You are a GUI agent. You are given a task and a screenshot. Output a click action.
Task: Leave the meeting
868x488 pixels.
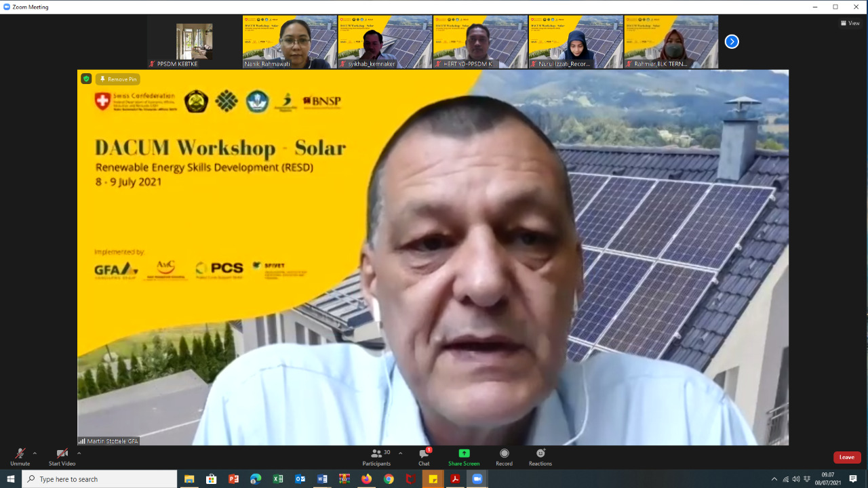(846, 457)
